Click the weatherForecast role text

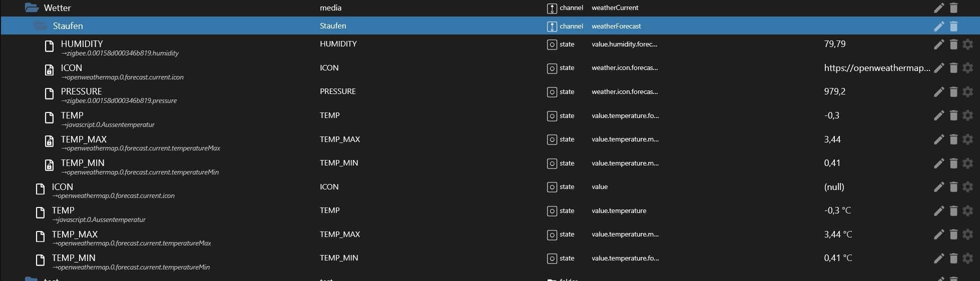coord(616,26)
